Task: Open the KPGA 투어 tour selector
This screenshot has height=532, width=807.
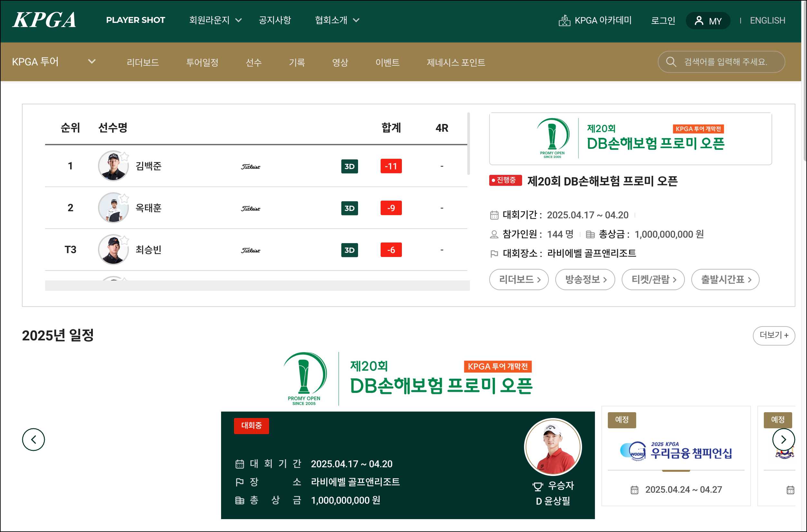Action: 54,62
